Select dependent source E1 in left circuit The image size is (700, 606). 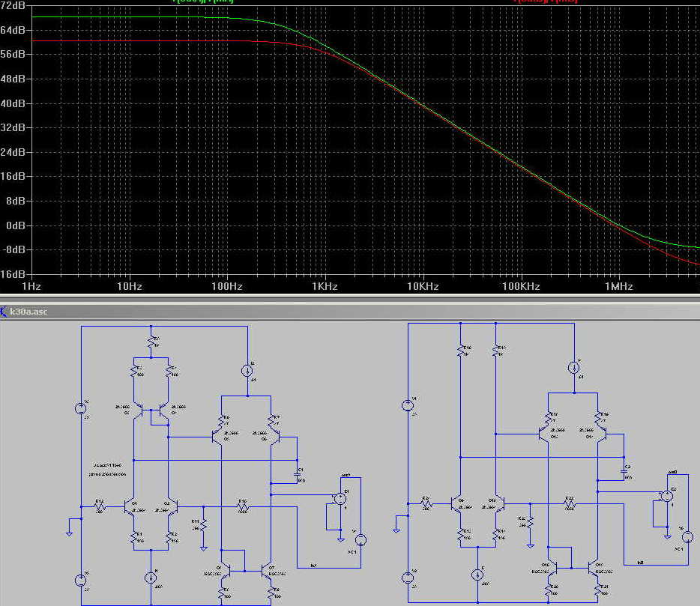pos(340,498)
